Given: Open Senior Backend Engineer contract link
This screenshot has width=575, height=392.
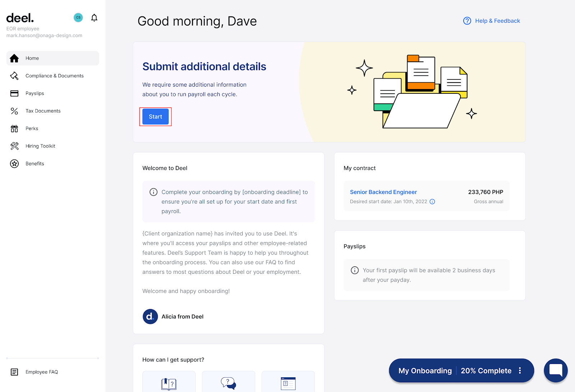Looking at the screenshot, I should point(383,192).
